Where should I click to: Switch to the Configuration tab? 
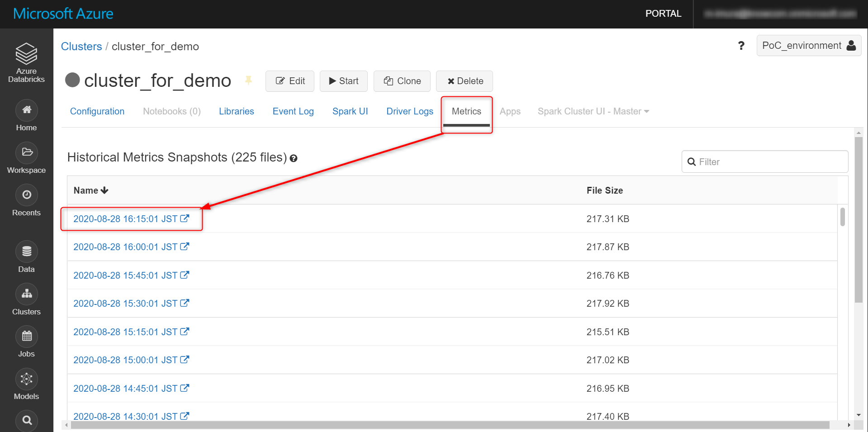tap(97, 111)
